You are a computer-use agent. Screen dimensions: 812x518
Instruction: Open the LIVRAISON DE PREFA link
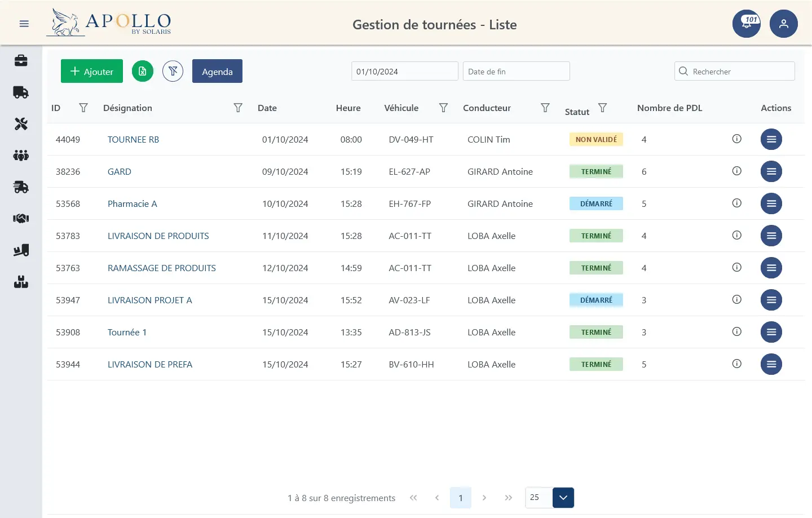pyautogui.click(x=150, y=364)
